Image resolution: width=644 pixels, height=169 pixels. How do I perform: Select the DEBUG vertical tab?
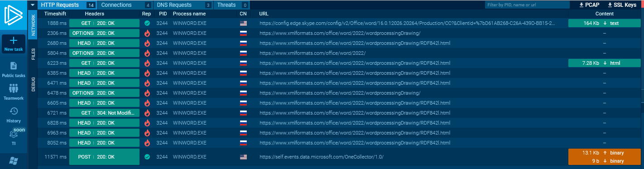tap(33, 84)
